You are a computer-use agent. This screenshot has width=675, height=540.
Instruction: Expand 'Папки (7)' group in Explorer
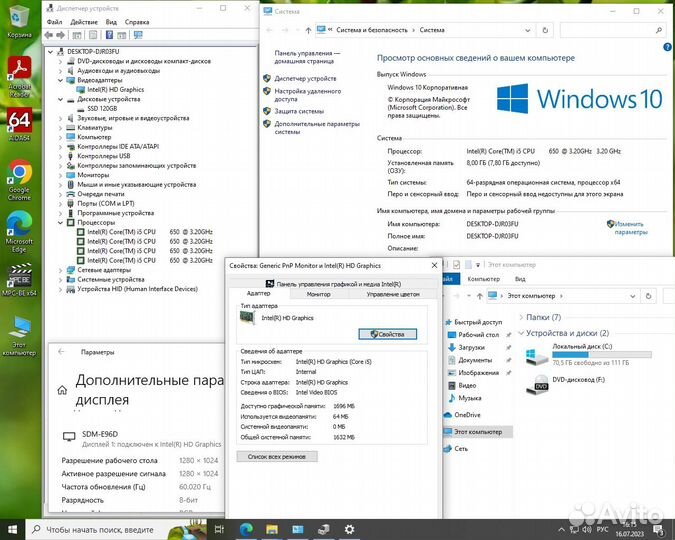click(521, 317)
